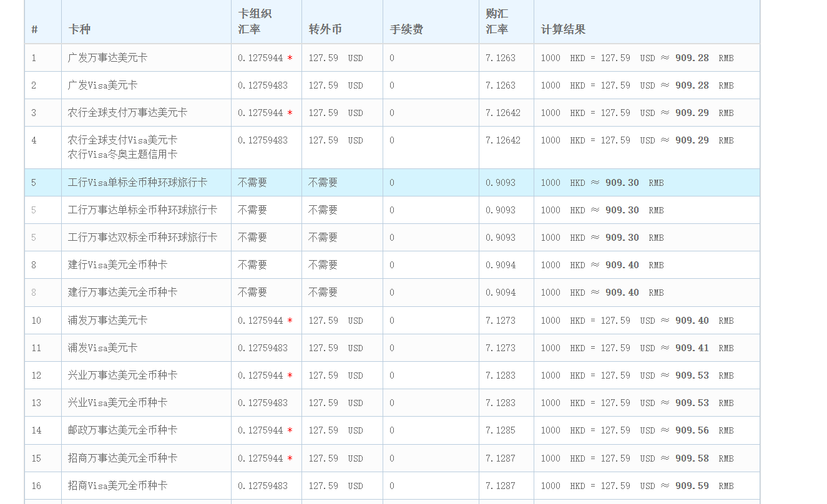
Task: Click 不需要 under 卡组织汇率 in 工行万事达单标全币种环球旅行卡 row
Action: [252, 210]
